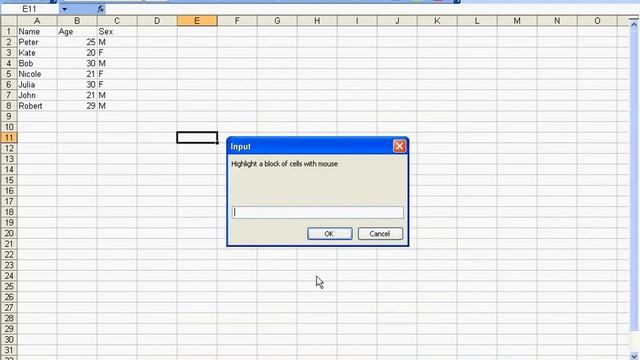This screenshot has width=640, height=360.
Task: Click the Sex header cell
Action: click(117, 31)
